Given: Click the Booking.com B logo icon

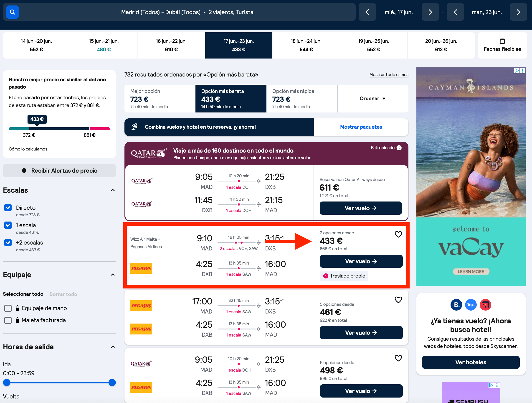Looking at the screenshot, I should (x=456, y=305).
